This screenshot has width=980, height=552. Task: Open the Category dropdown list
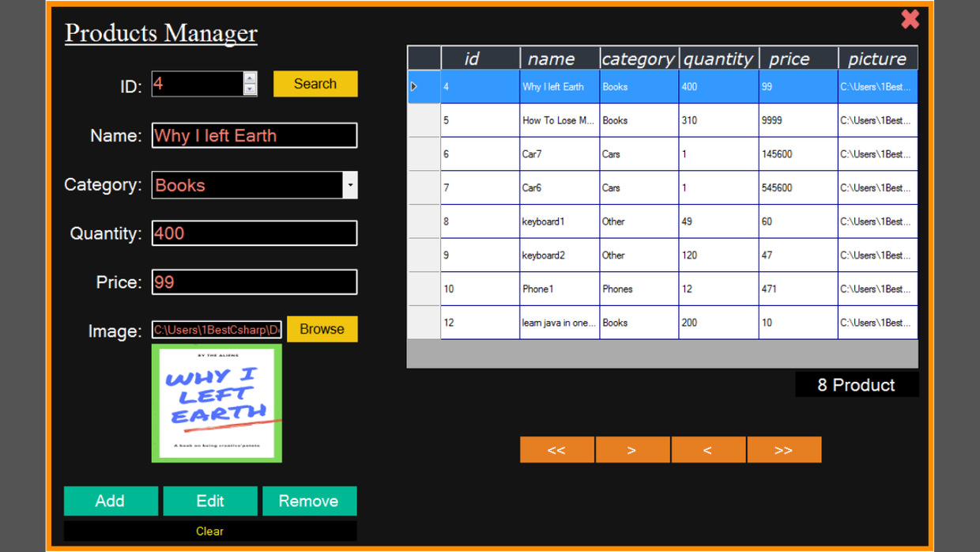point(350,184)
